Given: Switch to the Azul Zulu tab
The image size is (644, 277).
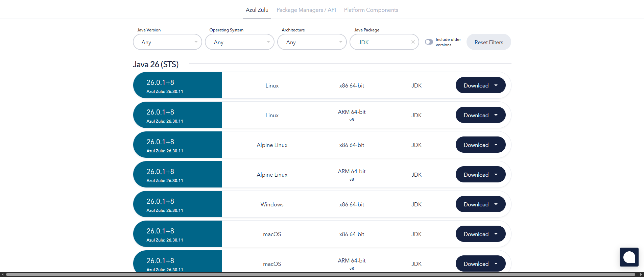Looking at the screenshot, I should pyautogui.click(x=257, y=10).
